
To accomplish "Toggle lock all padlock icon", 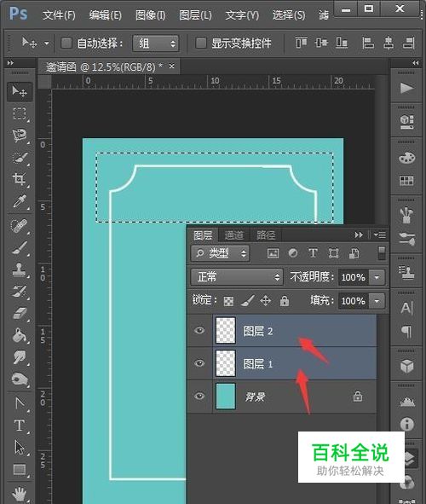I will point(285,301).
